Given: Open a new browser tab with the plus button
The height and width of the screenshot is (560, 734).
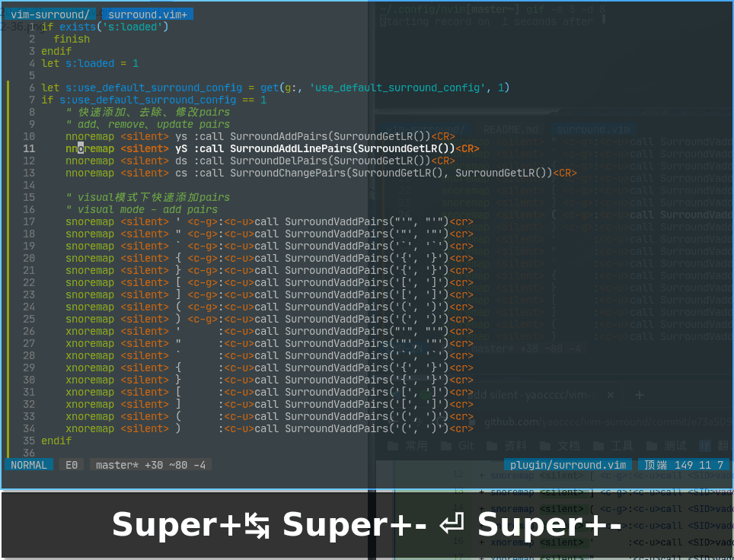Looking at the screenshot, I should tap(639, 395).
